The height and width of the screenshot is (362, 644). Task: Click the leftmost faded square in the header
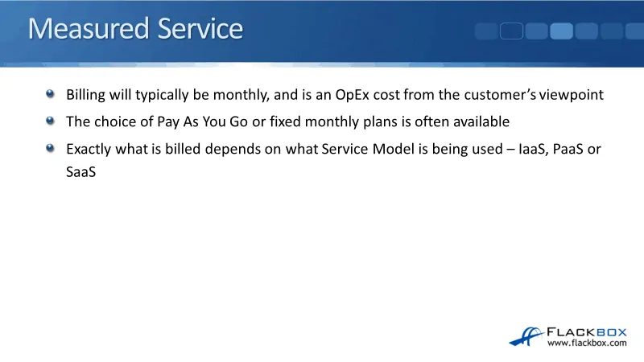click(486, 31)
